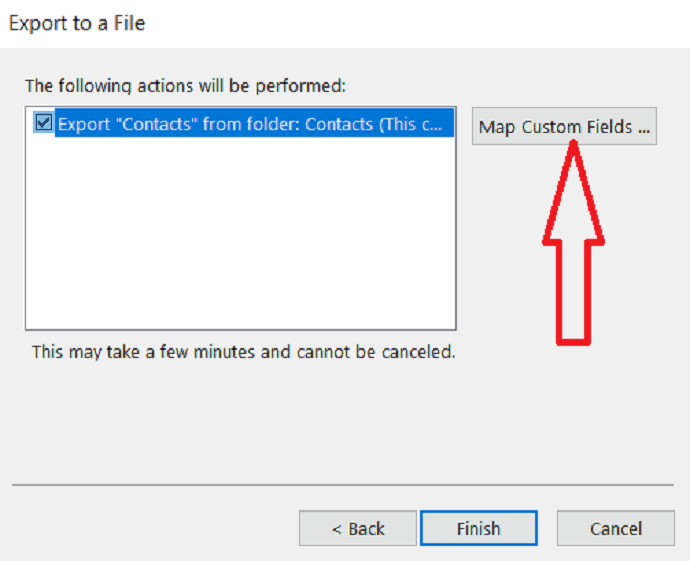The height and width of the screenshot is (561, 690).
Task: Click empty white area of actions list
Action: pos(240,233)
